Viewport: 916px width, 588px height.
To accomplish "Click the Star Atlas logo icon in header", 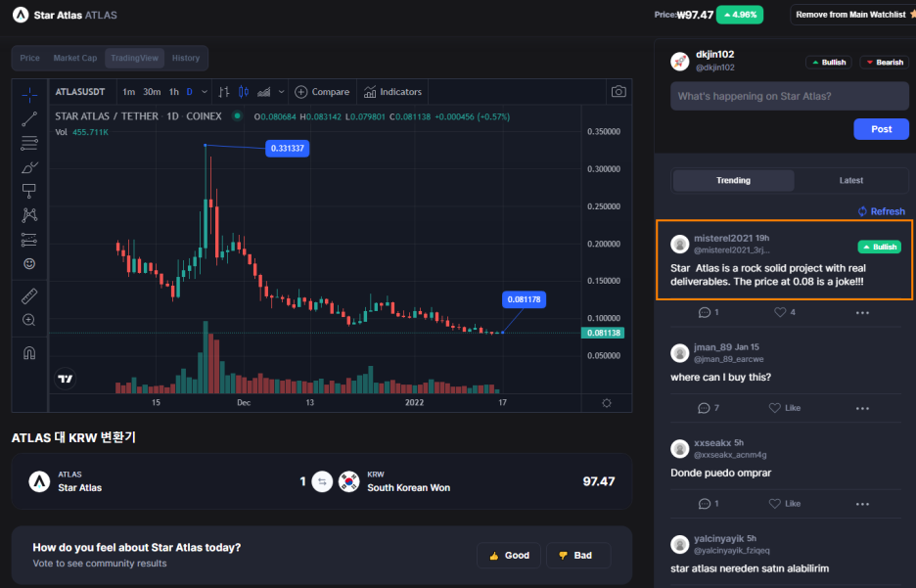I will (x=21, y=15).
